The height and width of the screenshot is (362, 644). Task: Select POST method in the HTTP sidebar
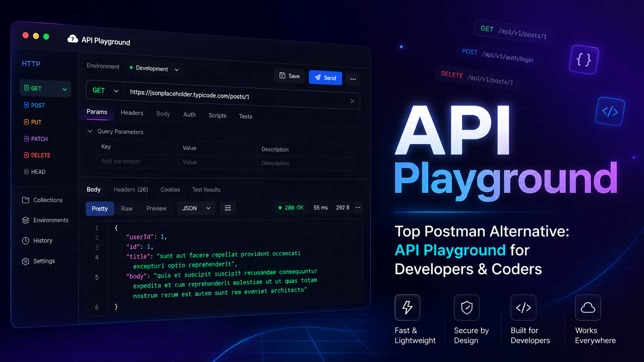click(35, 105)
